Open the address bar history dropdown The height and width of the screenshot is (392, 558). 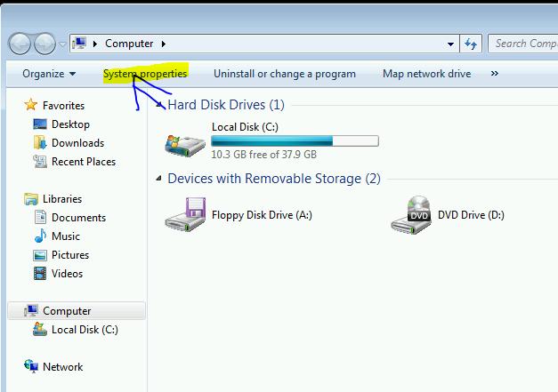pos(450,44)
